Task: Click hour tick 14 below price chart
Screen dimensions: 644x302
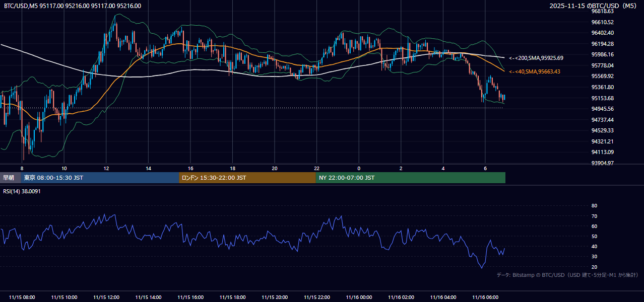Action: [148, 168]
